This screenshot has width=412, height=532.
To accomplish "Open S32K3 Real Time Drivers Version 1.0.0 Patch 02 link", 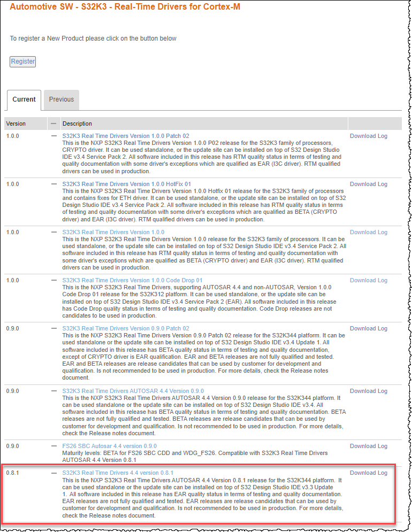I will [126, 136].
